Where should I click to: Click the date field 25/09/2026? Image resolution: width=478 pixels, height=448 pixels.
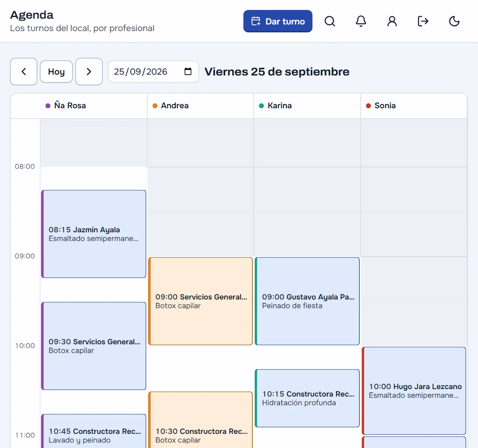pos(154,72)
